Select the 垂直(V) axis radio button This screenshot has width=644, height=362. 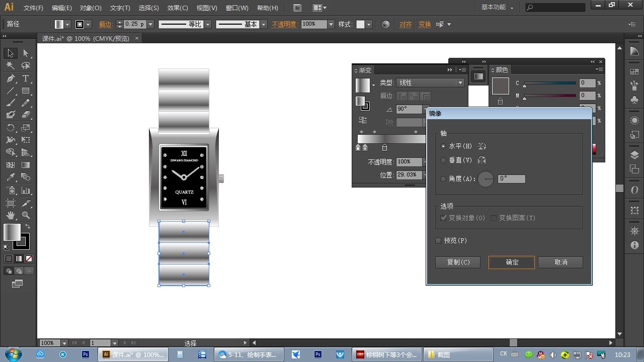point(443,160)
